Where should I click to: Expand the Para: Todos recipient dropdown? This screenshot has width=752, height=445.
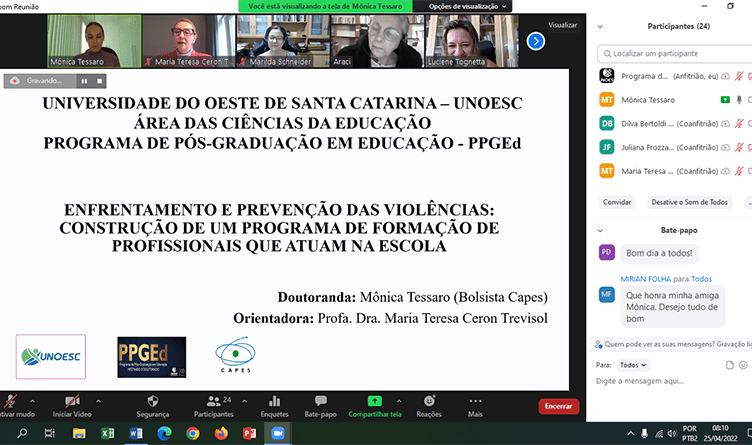[x=630, y=365]
